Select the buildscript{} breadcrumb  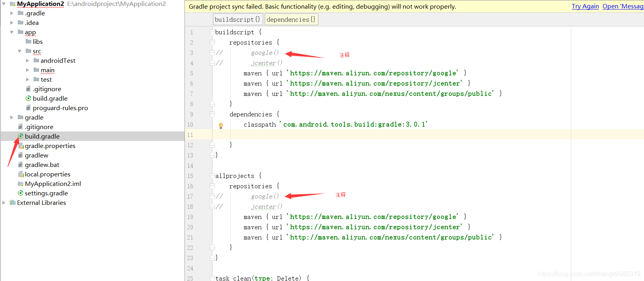point(237,19)
